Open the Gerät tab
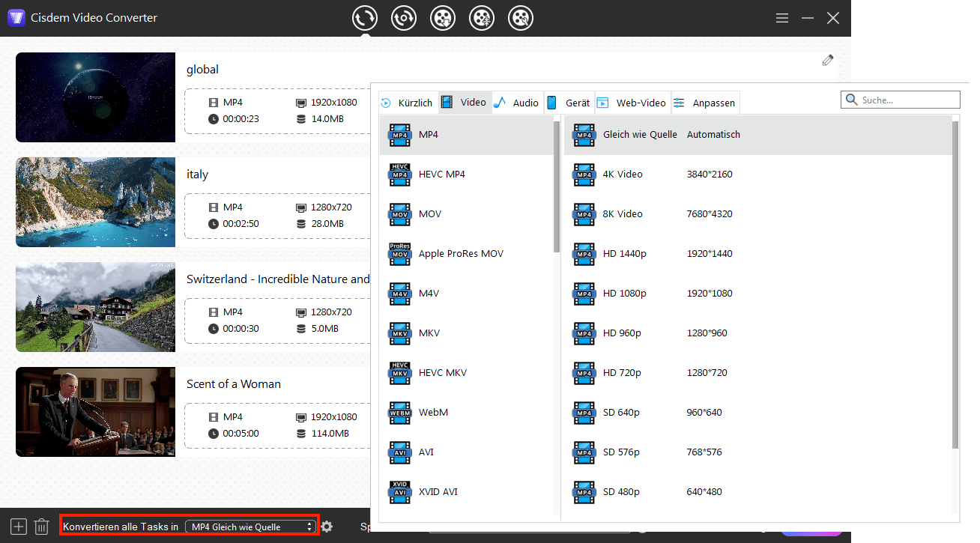 coord(569,103)
